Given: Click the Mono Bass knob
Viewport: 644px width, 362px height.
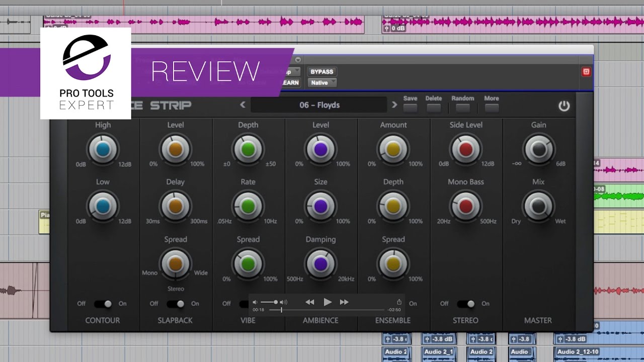Looking at the screenshot, I should pyautogui.click(x=465, y=206).
